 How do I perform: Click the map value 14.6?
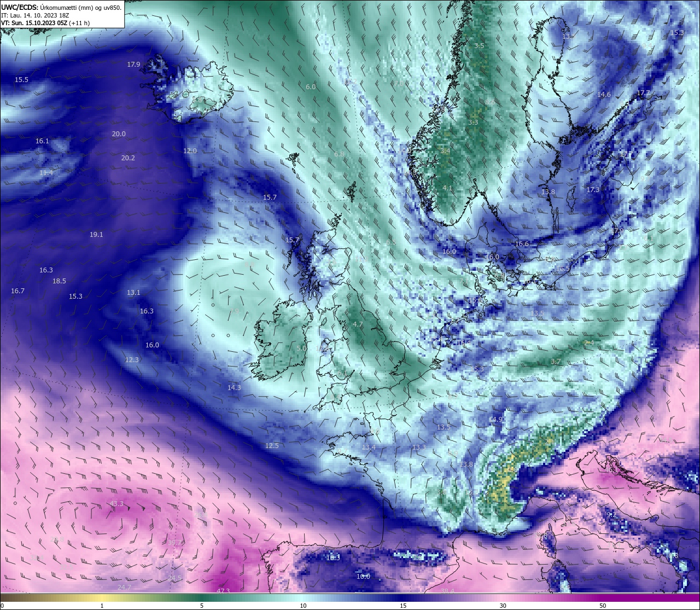coord(604,95)
